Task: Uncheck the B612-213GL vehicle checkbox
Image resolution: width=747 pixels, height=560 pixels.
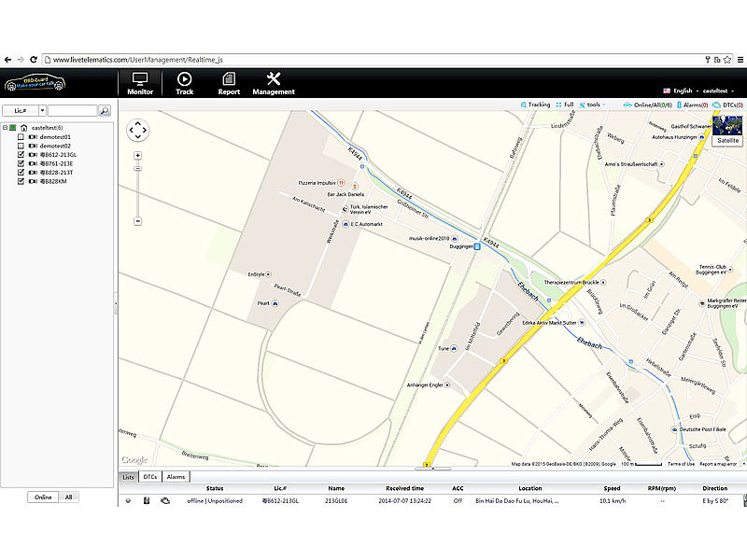Action: tap(21, 155)
